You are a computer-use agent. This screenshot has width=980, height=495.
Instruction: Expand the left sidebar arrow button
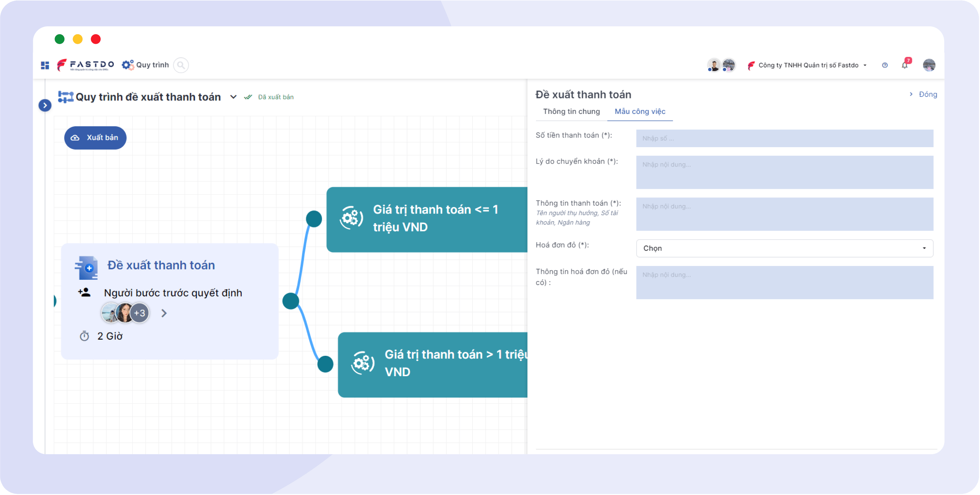pos(45,105)
